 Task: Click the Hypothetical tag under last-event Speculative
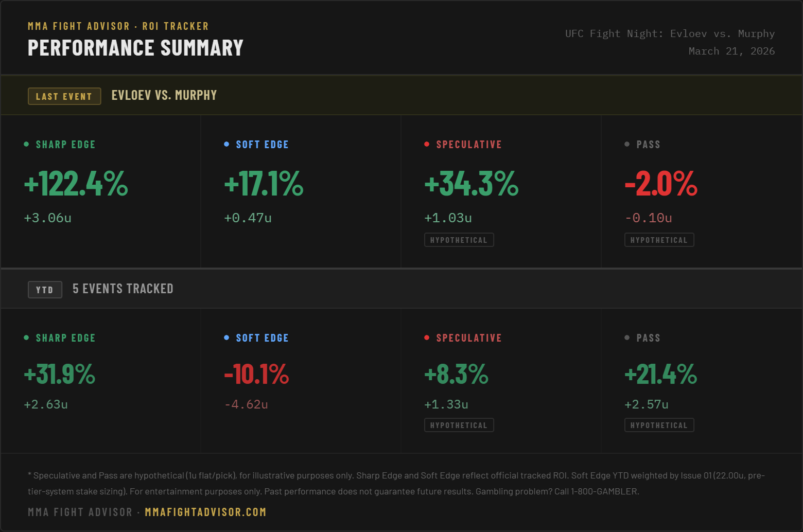point(459,240)
